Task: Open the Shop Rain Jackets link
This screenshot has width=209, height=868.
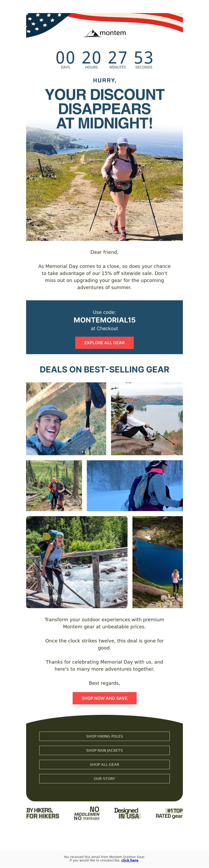Action: click(104, 750)
